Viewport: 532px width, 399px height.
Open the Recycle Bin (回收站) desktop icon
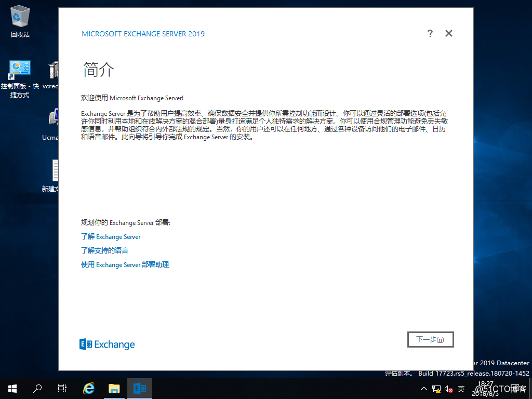(x=20, y=21)
